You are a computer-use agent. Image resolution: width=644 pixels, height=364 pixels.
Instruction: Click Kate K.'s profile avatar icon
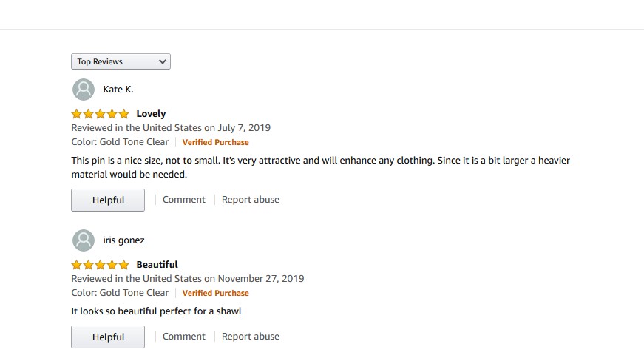[84, 90]
